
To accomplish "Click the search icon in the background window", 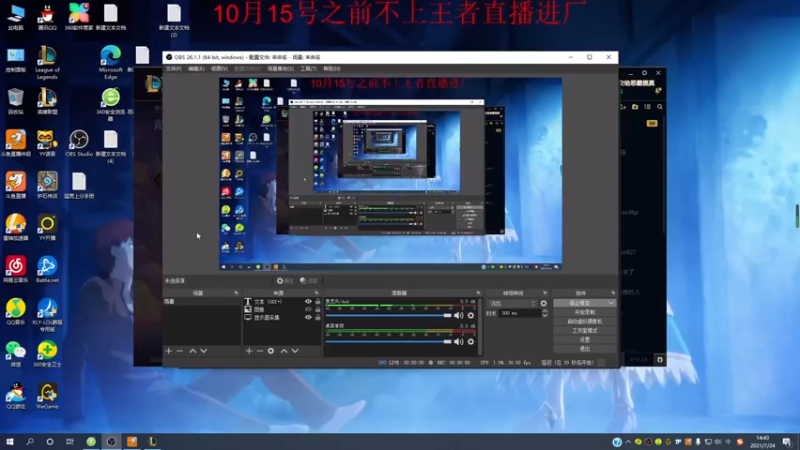I will pyautogui.click(x=660, y=107).
